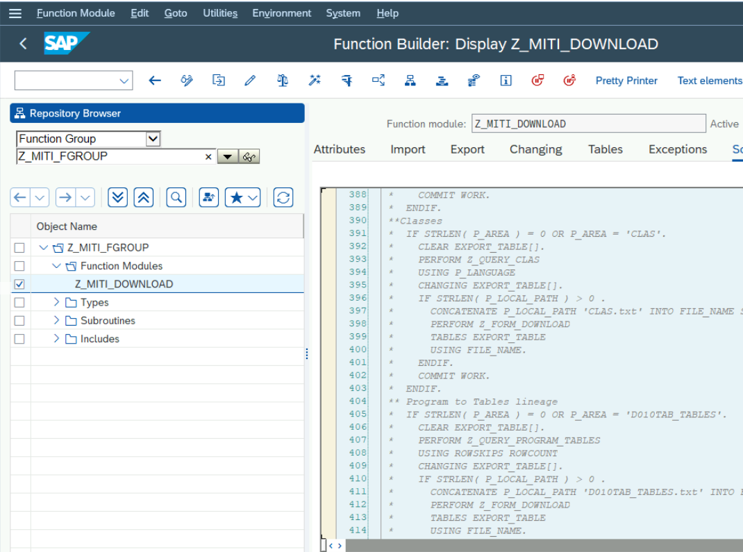Switch to the Export tab
This screenshot has width=743, height=552.
click(467, 149)
